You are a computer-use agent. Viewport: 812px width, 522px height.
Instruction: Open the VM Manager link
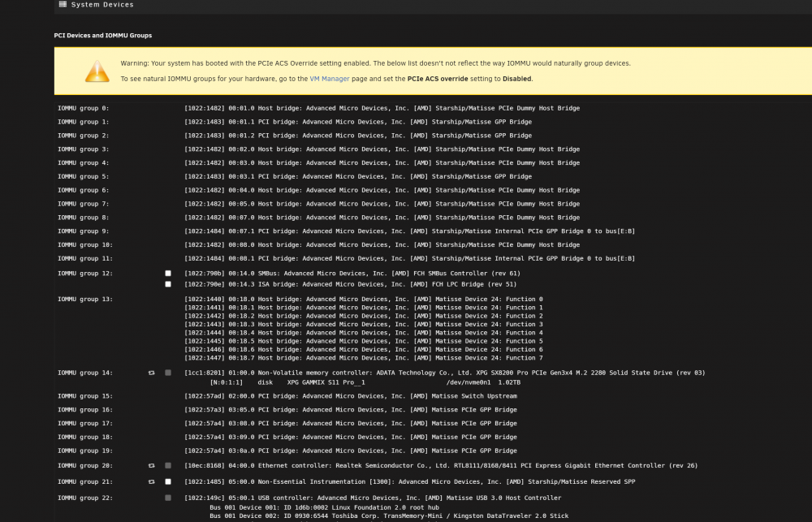(330, 79)
